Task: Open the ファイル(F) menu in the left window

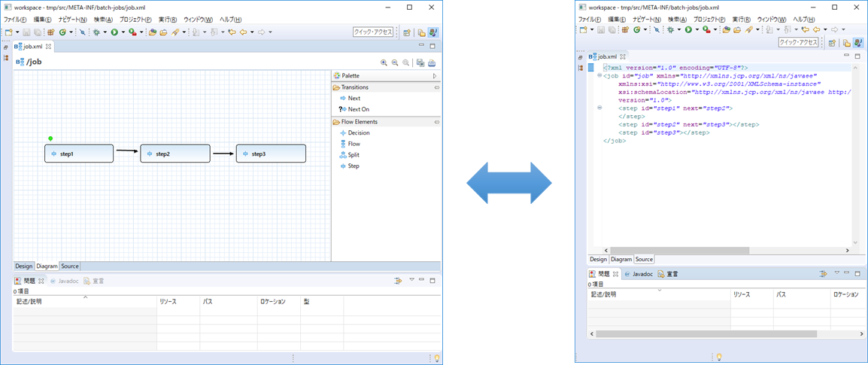Action: click(x=17, y=20)
